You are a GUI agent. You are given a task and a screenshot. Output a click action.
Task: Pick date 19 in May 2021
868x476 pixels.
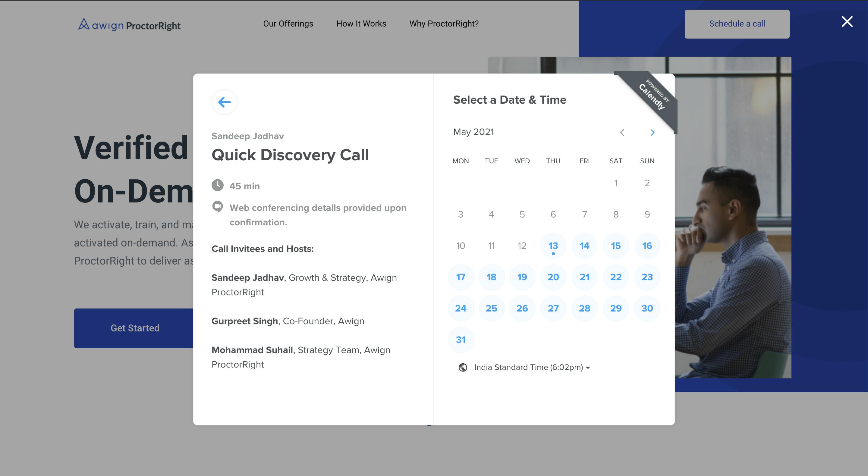coord(522,277)
